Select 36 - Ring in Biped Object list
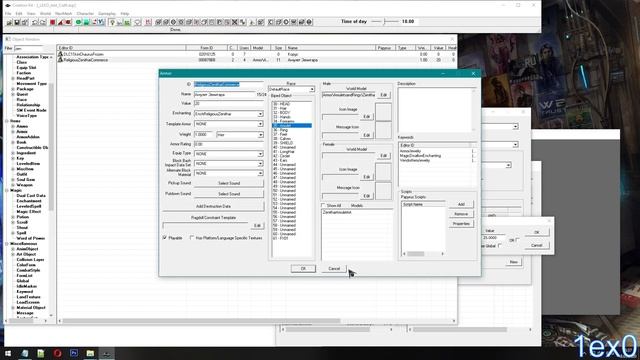The width and height of the screenshot is (640, 360). [x=292, y=130]
